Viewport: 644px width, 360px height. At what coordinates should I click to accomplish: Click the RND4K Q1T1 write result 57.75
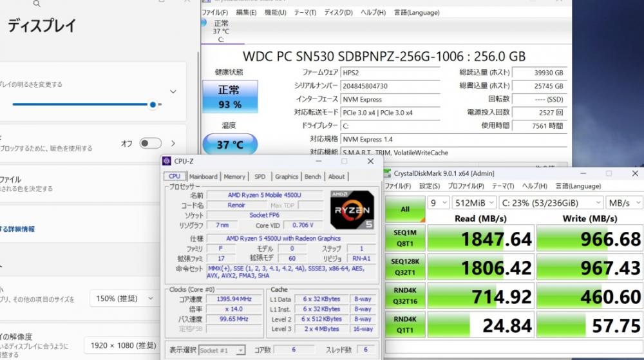click(590, 325)
